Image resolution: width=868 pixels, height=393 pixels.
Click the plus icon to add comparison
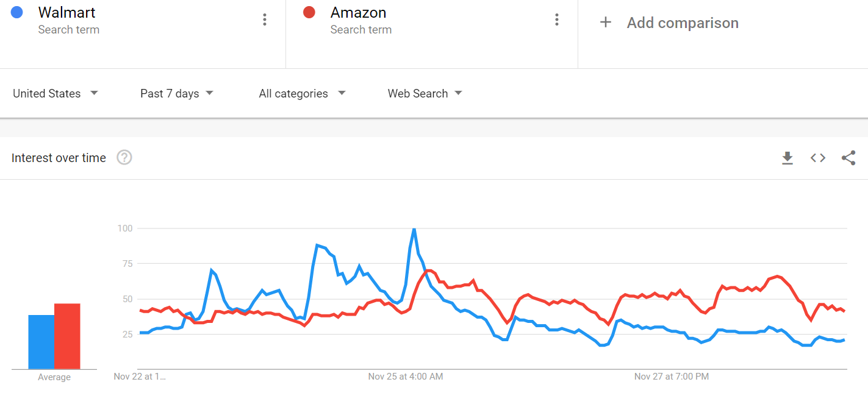click(x=605, y=23)
